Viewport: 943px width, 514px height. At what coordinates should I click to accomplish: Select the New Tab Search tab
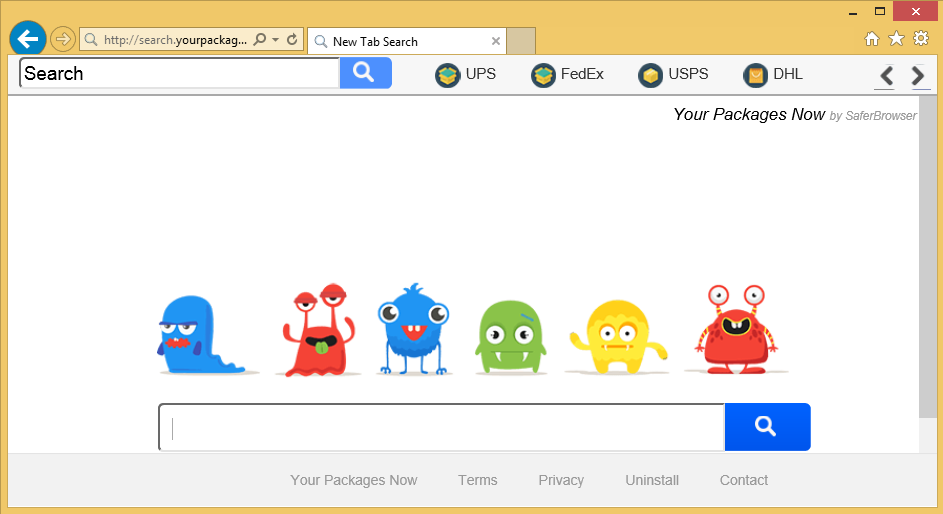(x=407, y=41)
